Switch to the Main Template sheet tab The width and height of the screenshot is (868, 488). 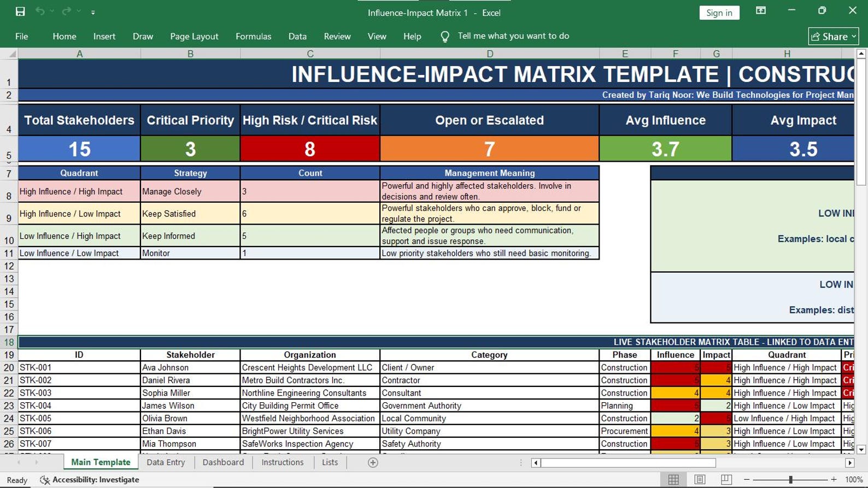(x=101, y=462)
